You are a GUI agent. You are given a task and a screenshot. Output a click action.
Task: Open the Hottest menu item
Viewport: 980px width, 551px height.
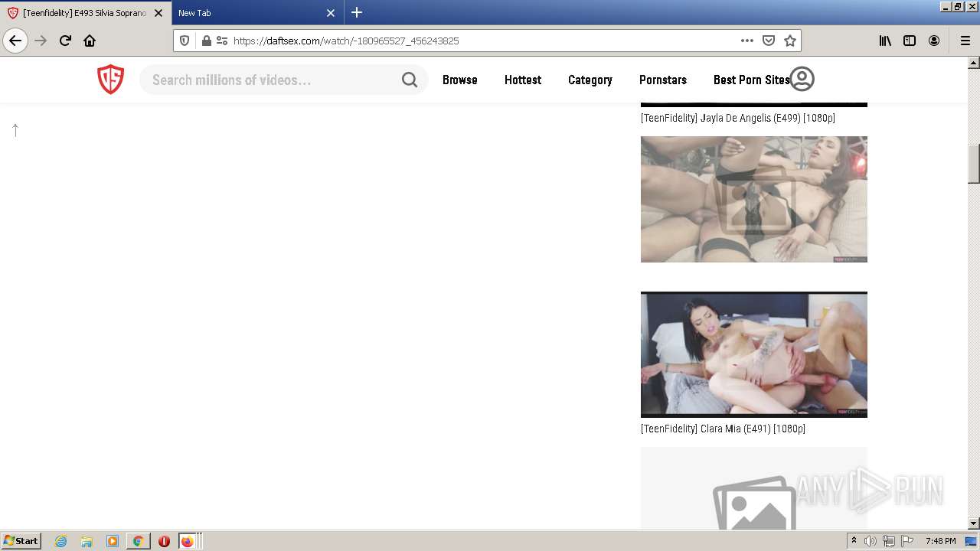[523, 80]
